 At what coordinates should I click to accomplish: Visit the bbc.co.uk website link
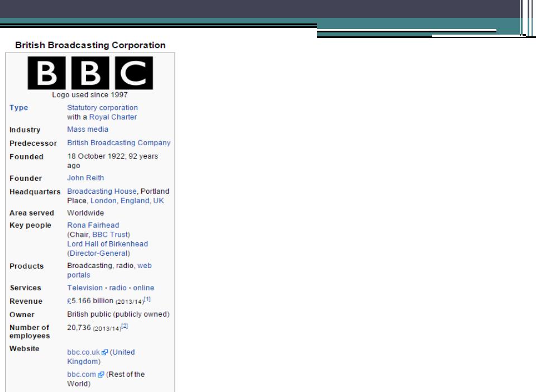pyautogui.click(x=83, y=352)
